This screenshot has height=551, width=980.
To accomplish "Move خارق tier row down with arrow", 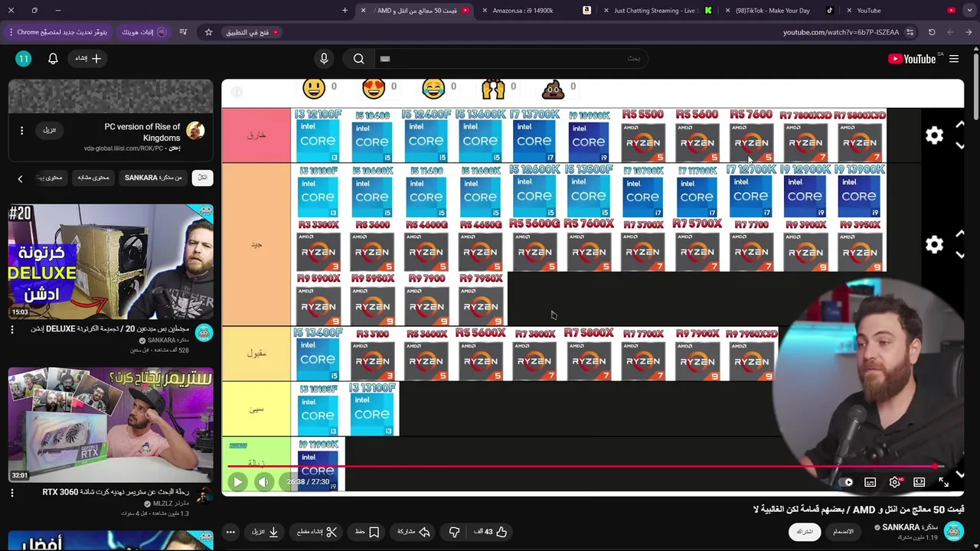I will 960,145.
